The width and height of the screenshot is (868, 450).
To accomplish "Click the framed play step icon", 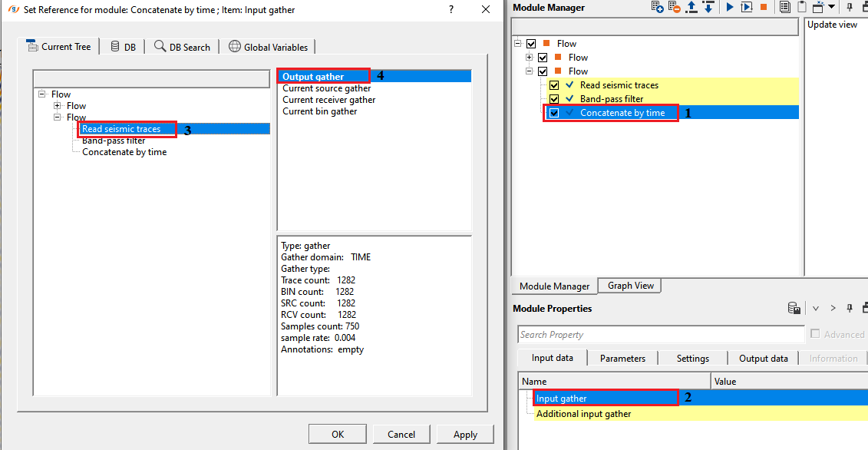I will pyautogui.click(x=747, y=7).
